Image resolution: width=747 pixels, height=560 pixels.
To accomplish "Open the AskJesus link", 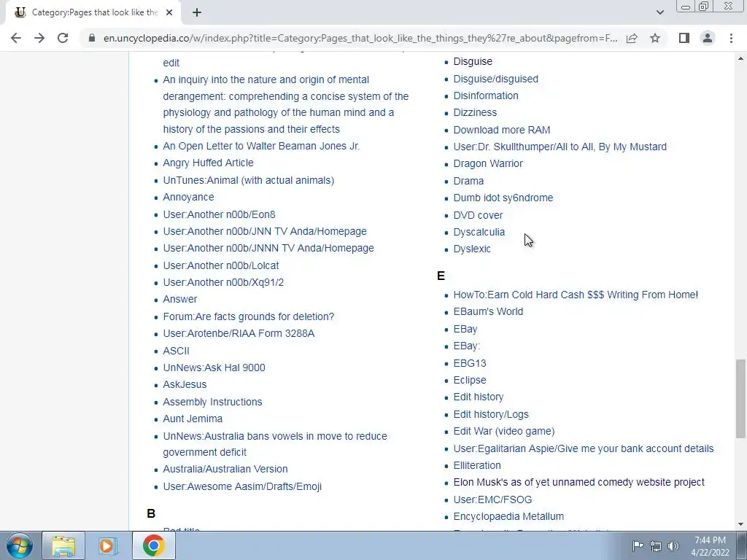I will pyautogui.click(x=185, y=384).
